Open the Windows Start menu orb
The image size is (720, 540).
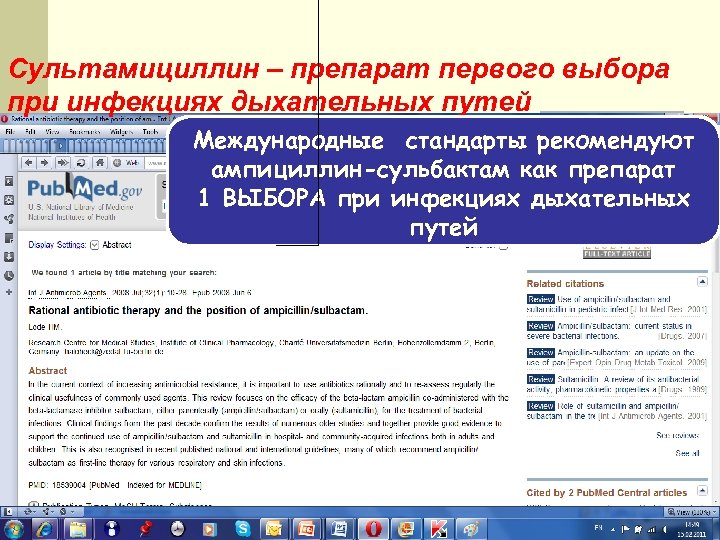(x=13, y=529)
